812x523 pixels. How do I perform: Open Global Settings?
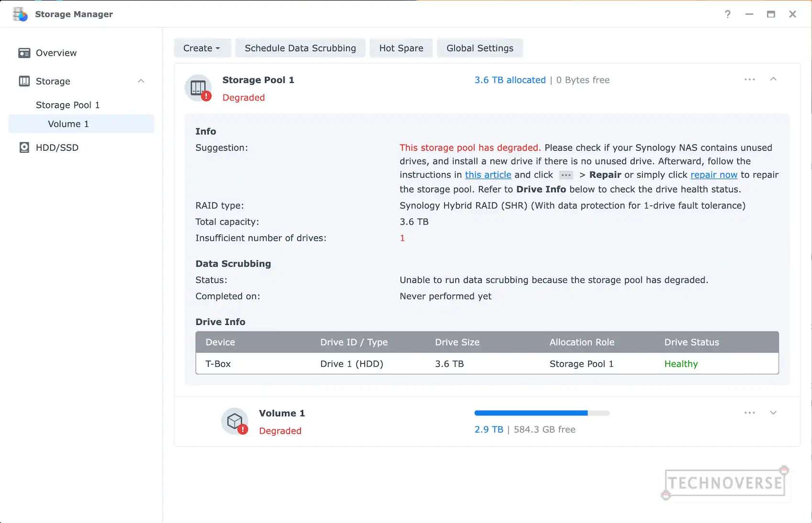coord(480,48)
